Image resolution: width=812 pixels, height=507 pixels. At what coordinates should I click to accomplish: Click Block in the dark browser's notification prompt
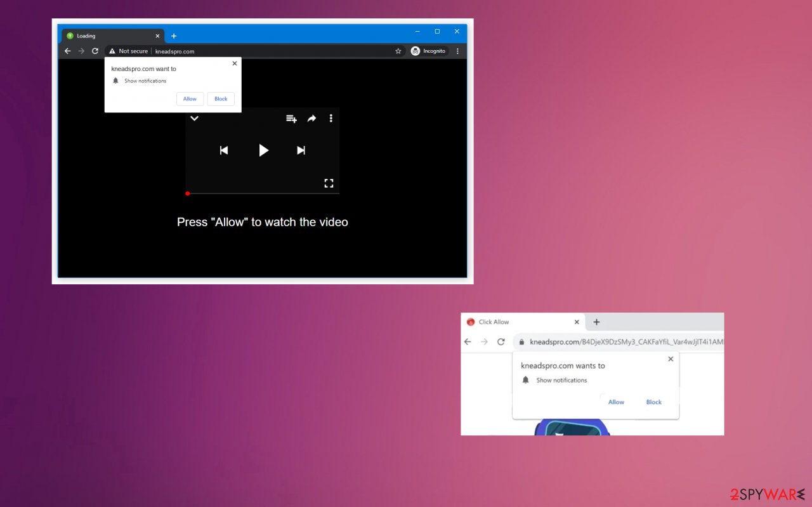click(x=221, y=99)
